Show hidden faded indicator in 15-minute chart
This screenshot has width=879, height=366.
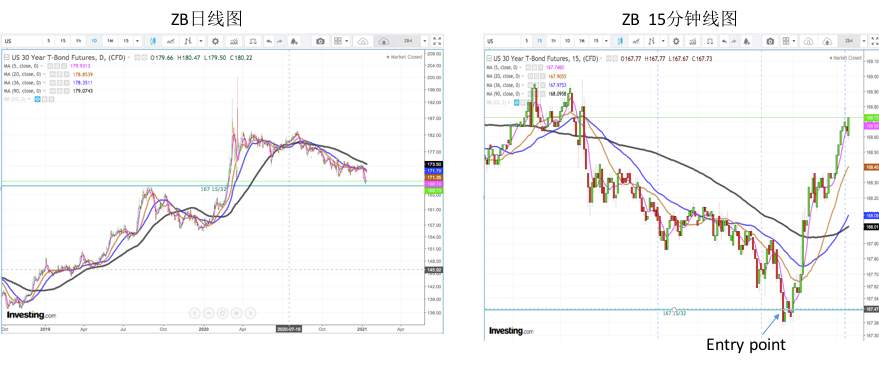(x=517, y=102)
